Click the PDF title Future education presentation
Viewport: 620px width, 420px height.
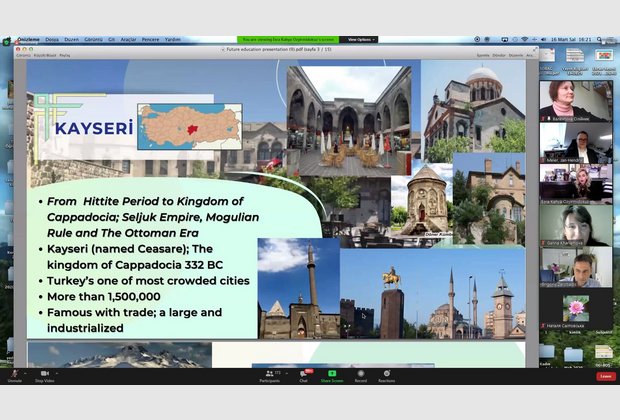tap(278, 49)
